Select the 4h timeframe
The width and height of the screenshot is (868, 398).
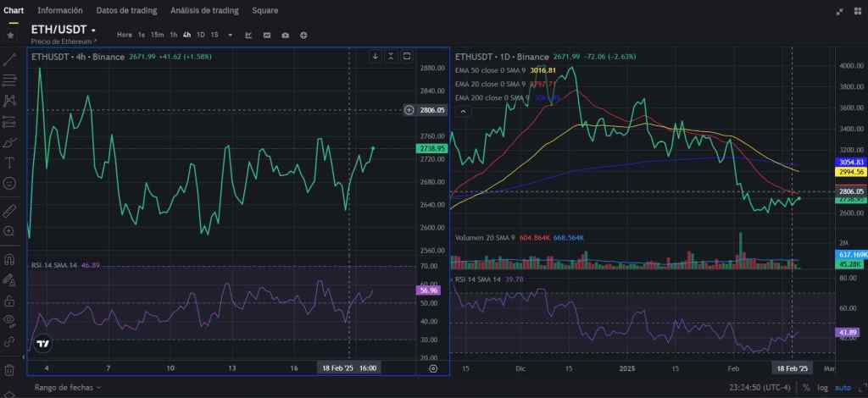point(187,35)
